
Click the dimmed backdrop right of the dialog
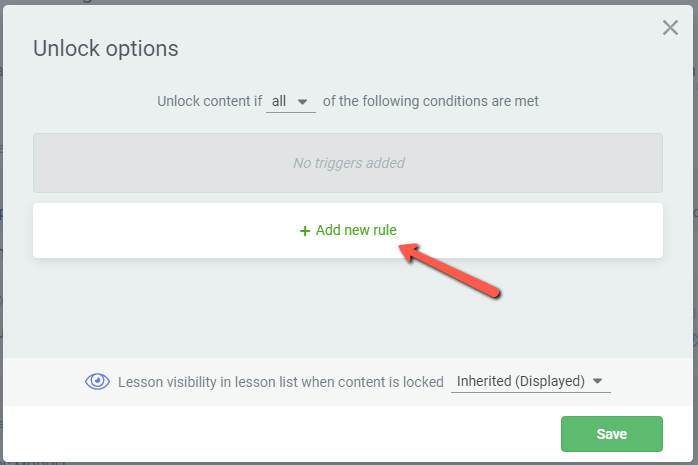695,200
